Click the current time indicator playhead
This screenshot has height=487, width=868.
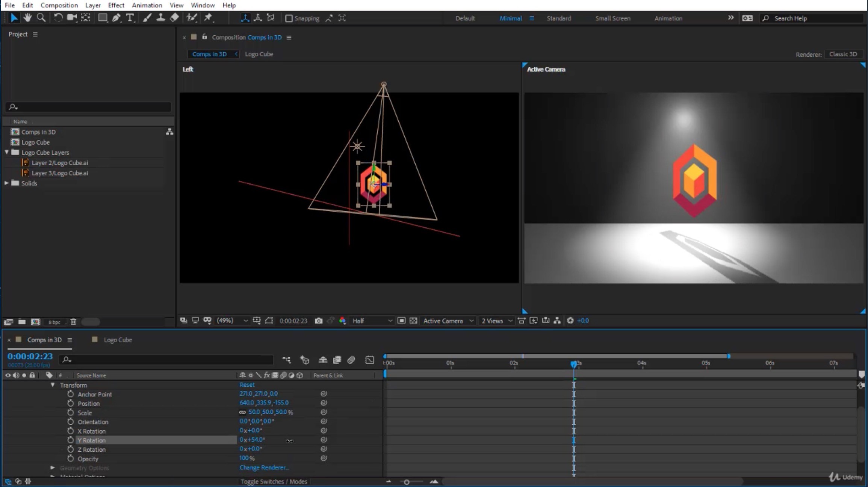tap(573, 364)
